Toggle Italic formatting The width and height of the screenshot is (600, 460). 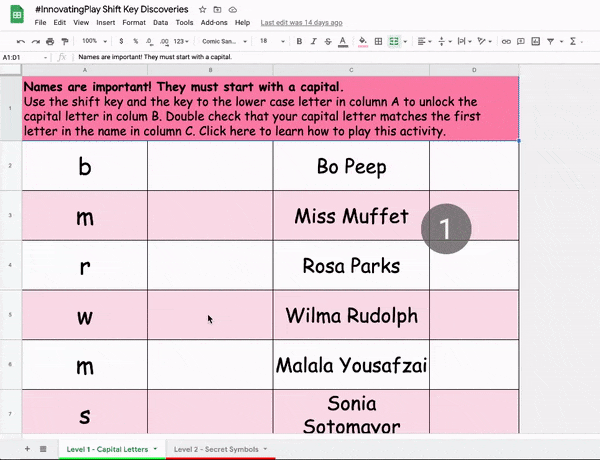pyautogui.click(x=314, y=41)
